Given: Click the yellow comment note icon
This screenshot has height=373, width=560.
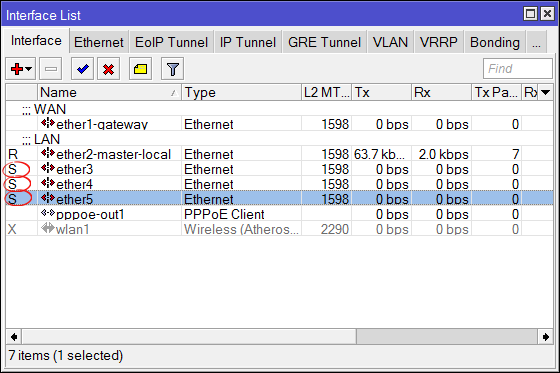Looking at the screenshot, I should pos(140,69).
